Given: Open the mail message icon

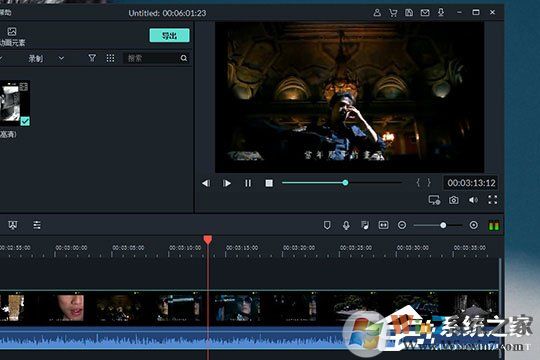Looking at the screenshot, I should [x=425, y=13].
